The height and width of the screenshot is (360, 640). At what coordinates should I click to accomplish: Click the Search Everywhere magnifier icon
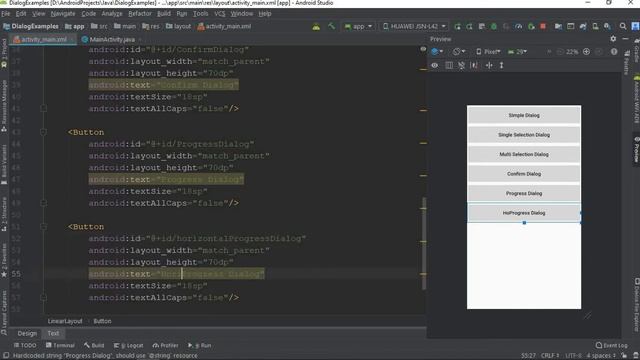(623, 27)
